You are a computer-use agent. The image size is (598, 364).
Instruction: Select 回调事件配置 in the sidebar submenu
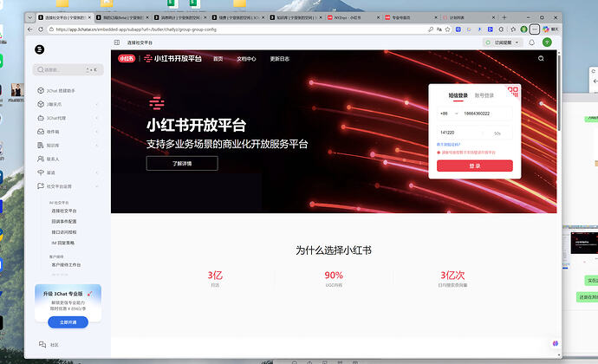click(x=64, y=221)
